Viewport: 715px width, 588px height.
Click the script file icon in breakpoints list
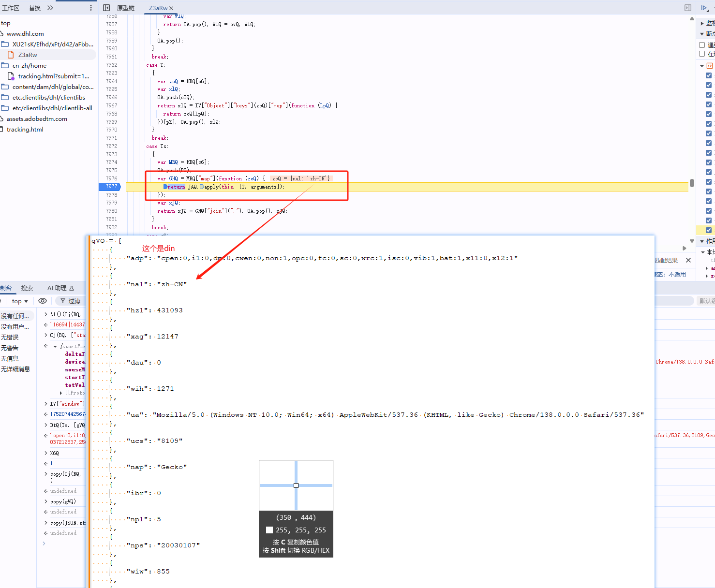click(710, 66)
